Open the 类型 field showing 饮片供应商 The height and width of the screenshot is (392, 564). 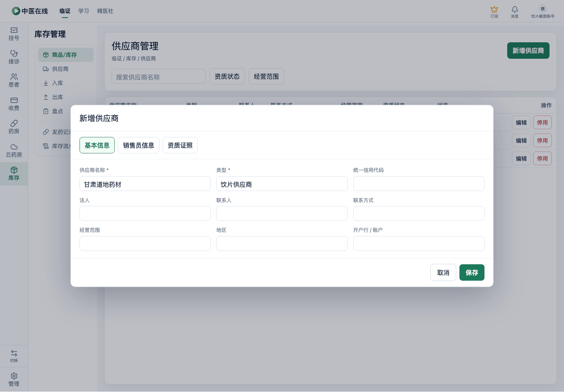click(282, 184)
